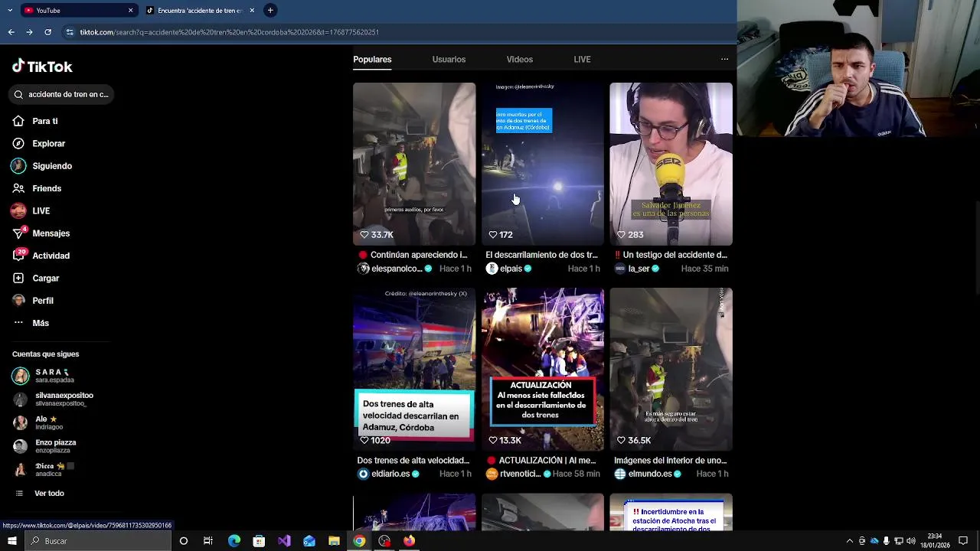Viewport: 980px width, 551px height.
Task: Open File Explorer from taskbar
Action: (334, 541)
